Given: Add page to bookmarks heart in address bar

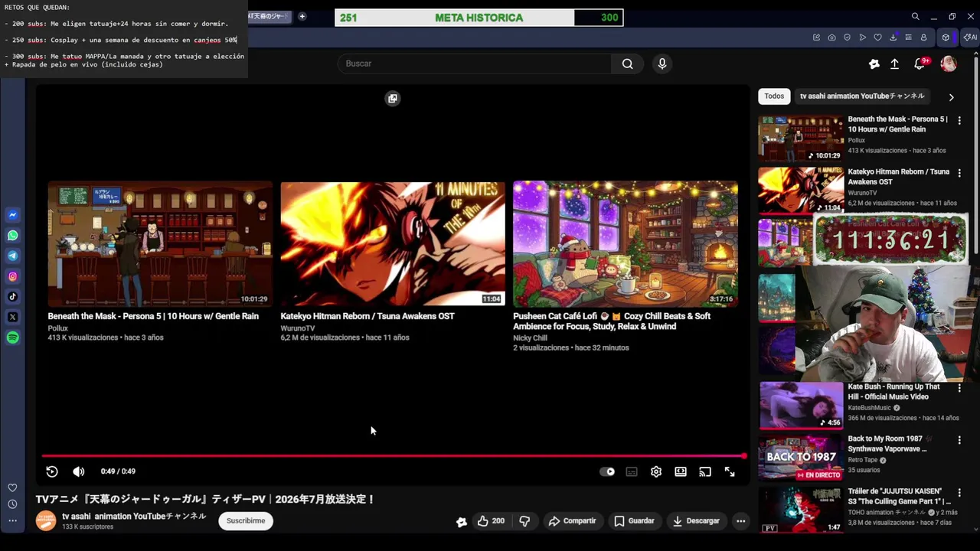Looking at the screenshot, I should (x=877, y=37).
